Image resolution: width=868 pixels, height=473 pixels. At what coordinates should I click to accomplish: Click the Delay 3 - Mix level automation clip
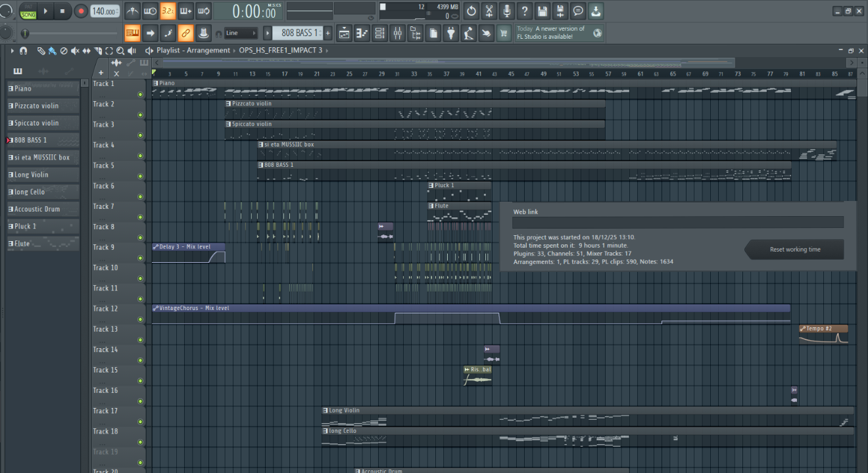(189, 253)
